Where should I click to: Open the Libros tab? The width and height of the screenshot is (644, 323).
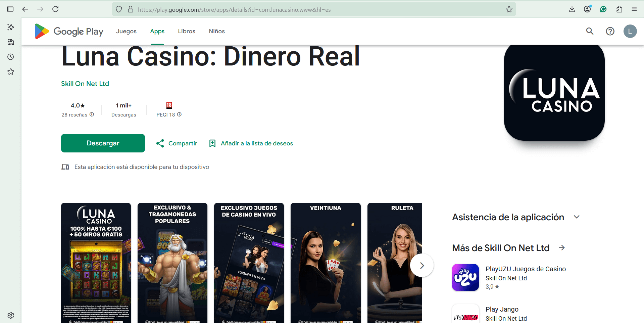[187, 31]
